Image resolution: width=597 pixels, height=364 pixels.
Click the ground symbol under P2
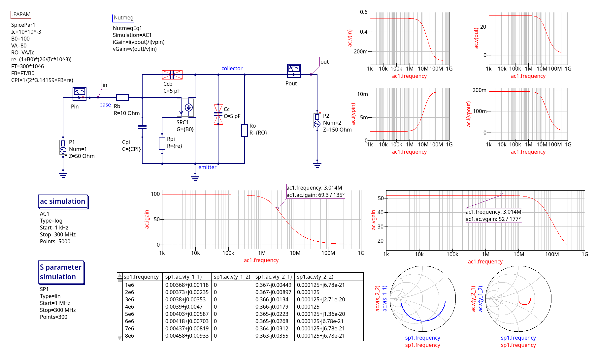pyautogui.click(x=317, y=165)
